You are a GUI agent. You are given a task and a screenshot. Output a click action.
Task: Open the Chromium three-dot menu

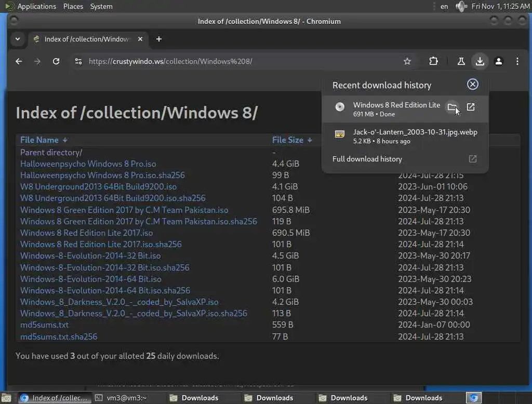click(x=517, y=61)
